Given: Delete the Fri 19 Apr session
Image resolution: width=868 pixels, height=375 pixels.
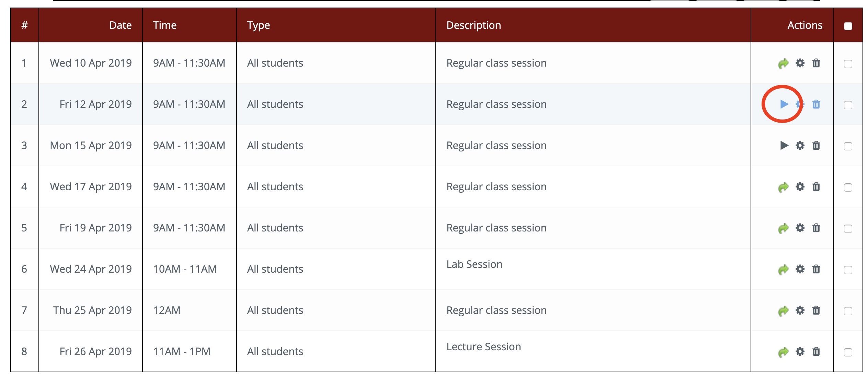Looking at the screenshot, I should [816, 228].
